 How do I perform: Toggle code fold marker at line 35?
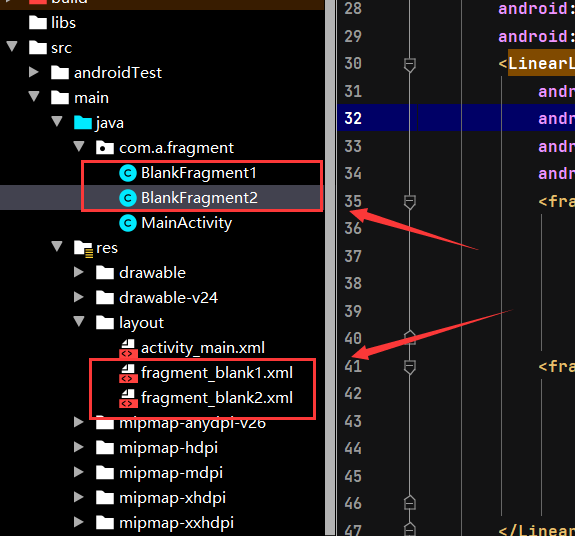tap(410, 202)
